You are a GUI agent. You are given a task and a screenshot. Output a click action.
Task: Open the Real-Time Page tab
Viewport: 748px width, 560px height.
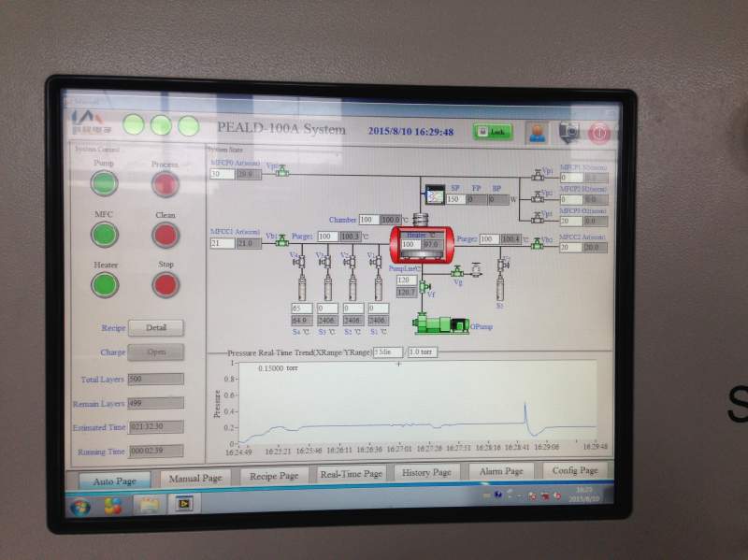(x=352, y=474)
